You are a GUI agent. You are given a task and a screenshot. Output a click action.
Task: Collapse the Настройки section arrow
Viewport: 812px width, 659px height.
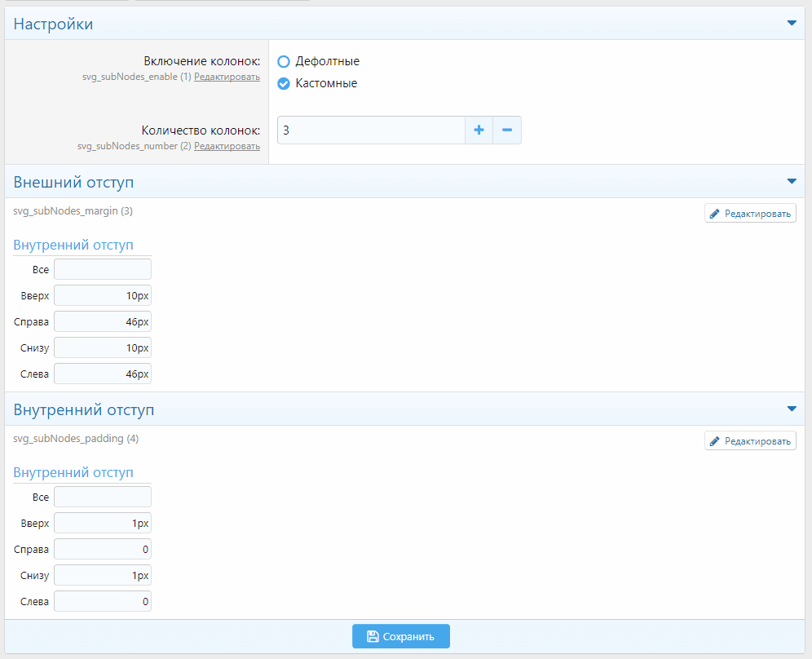point(791,24)
